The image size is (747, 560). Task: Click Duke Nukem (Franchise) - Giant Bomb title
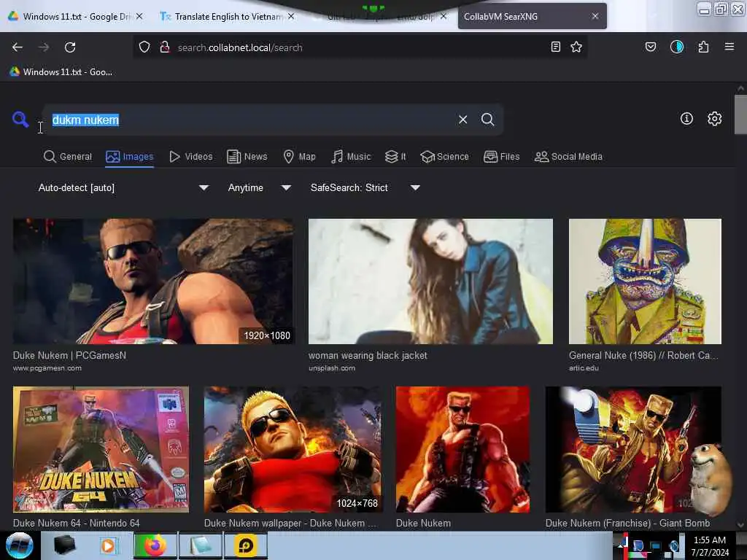627,523
